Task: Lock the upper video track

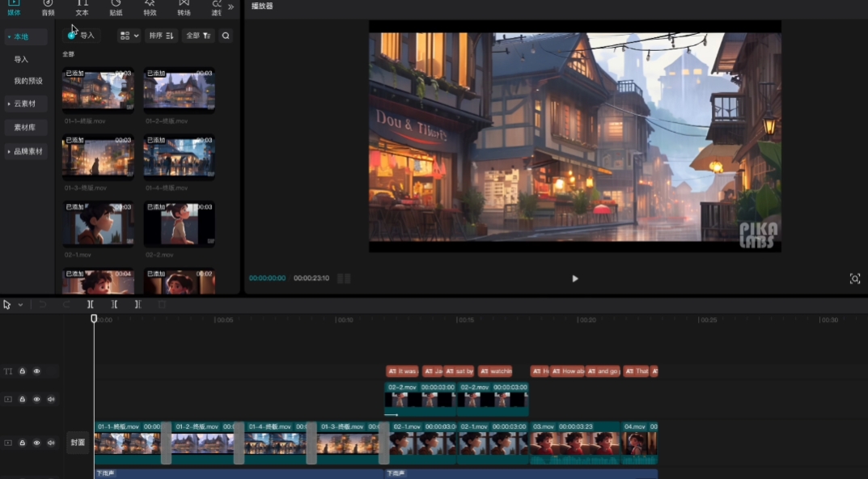Action: (x=22, y=399)
